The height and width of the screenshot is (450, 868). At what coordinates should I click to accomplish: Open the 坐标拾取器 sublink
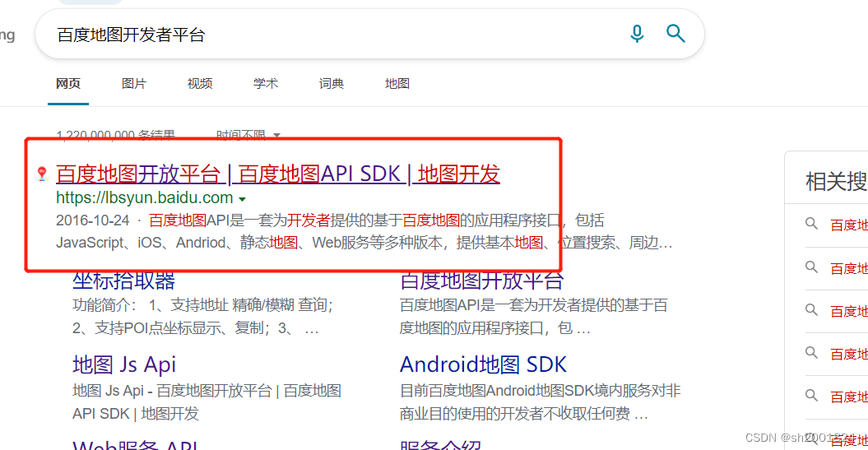click(124, 281)
